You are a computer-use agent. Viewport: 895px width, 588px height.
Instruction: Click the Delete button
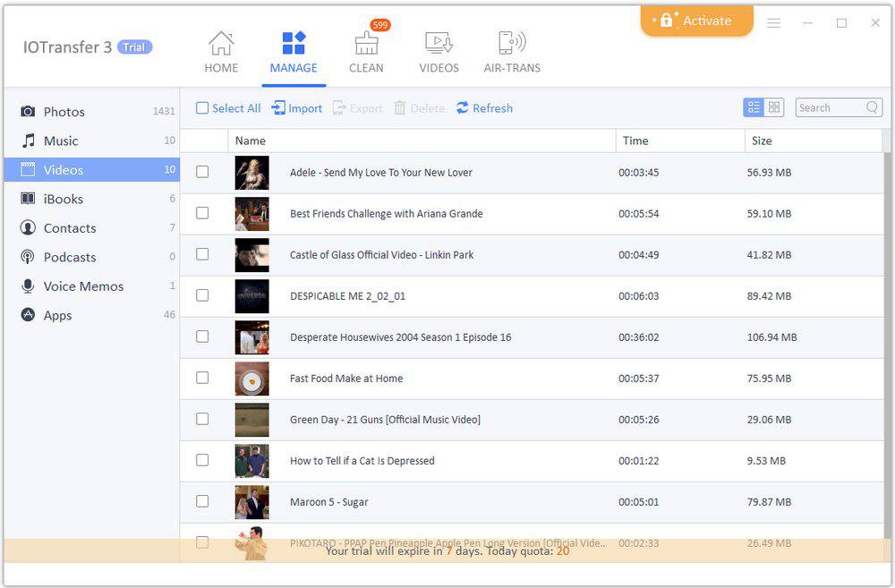coord(420,108)
